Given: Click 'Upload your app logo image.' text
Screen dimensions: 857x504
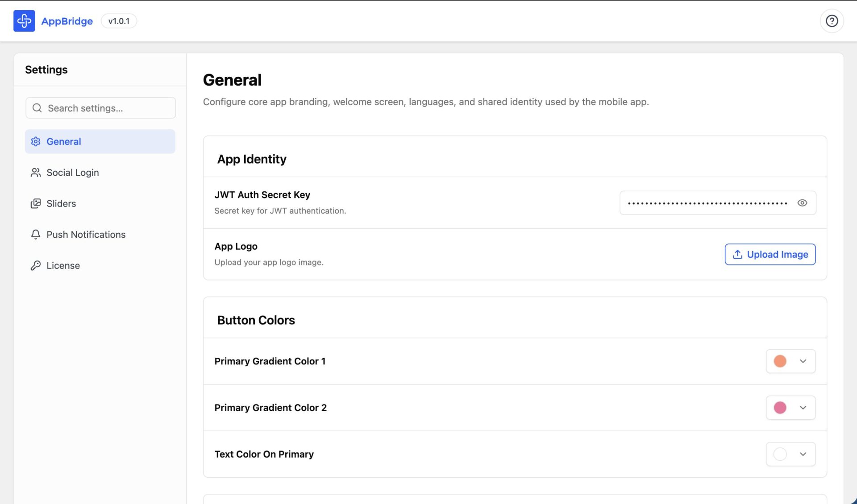Looking at the screenshot, I should coord(269,262).
